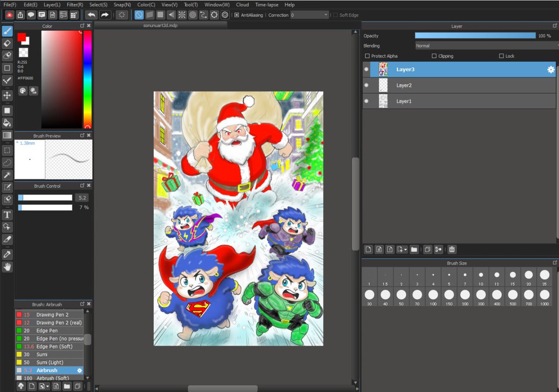This screenshot has width=559, height=392.
Task: Open the Blending mode dropdown
Action: point(487,46)
